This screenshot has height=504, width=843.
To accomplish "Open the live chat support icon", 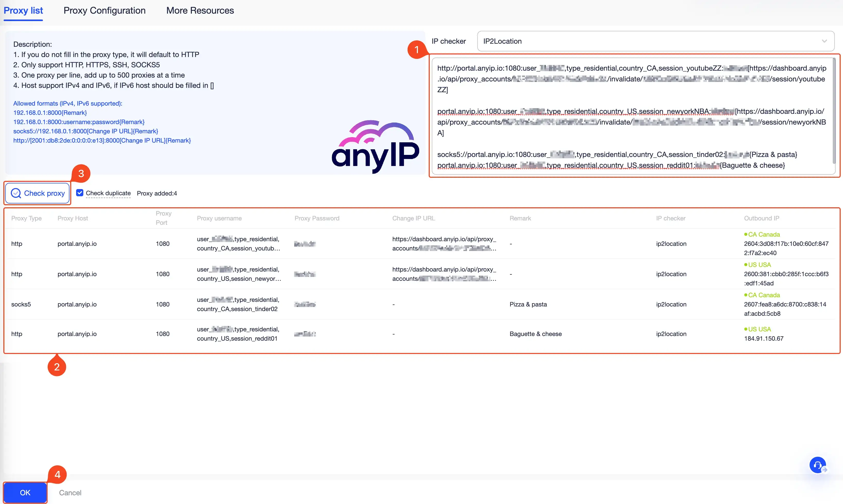I will [817, 465].
